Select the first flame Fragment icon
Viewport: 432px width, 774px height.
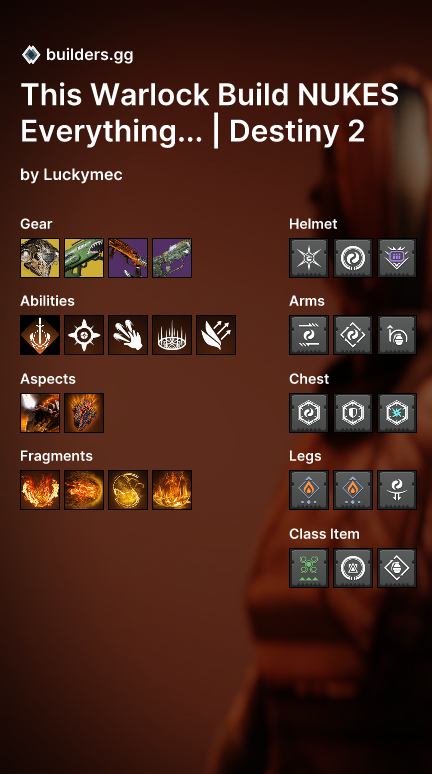point(40,490)
